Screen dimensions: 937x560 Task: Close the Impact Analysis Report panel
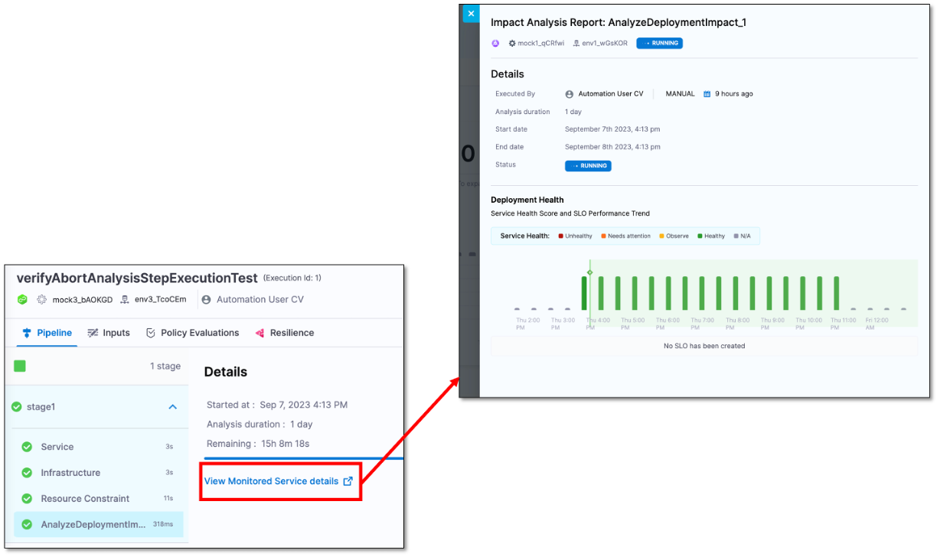[470, 14]
